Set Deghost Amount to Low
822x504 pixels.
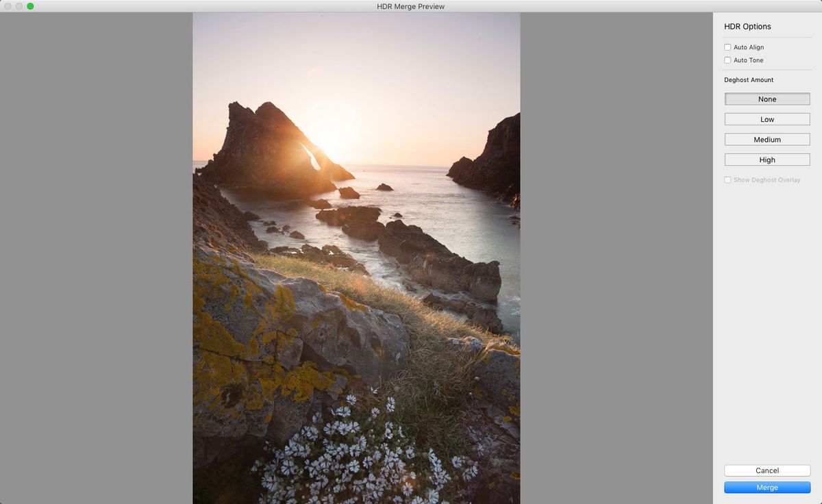pyautogui.click(x=767, y=118)
